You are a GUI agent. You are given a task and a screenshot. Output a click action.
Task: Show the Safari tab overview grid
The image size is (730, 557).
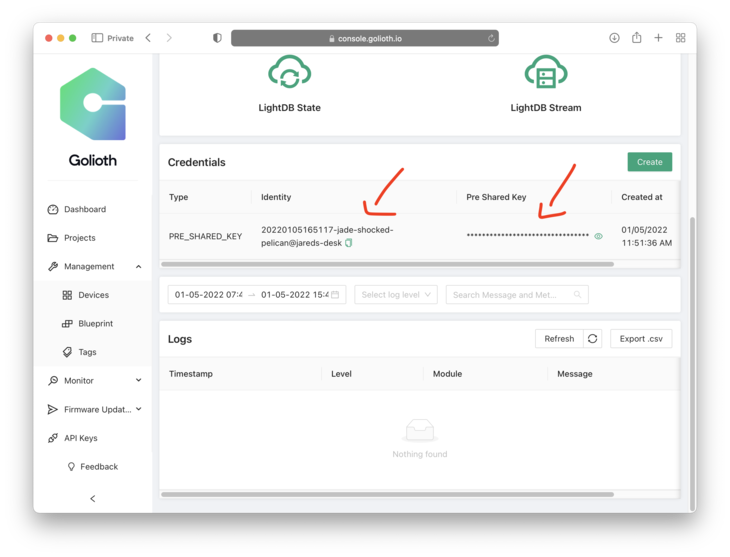[680, 38]
